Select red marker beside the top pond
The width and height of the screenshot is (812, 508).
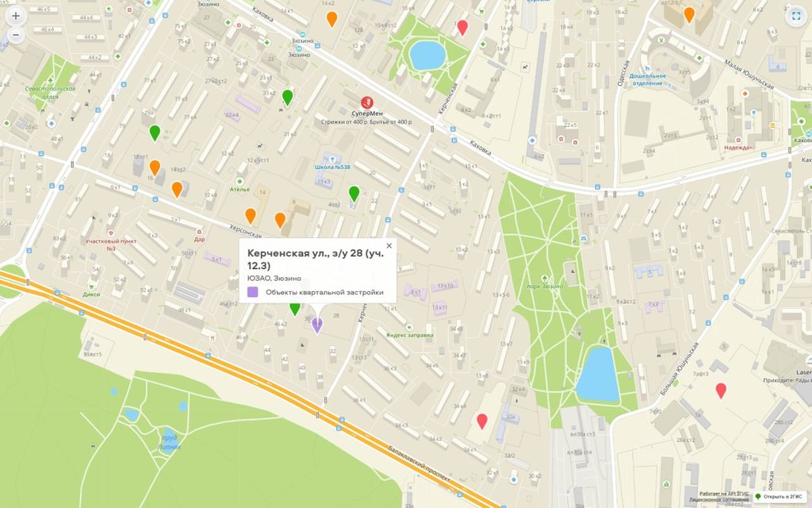pos(462,28)
